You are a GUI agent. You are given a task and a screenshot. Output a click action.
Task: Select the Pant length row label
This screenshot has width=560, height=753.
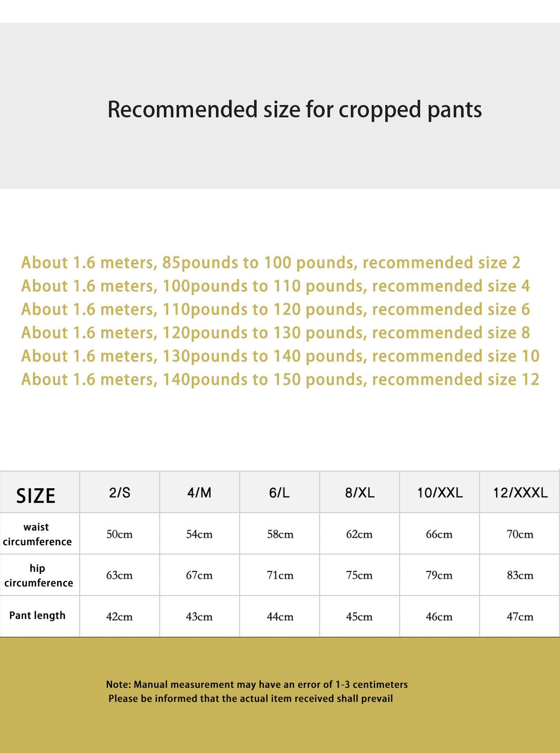pyautogui.click(x=37, y=615)
